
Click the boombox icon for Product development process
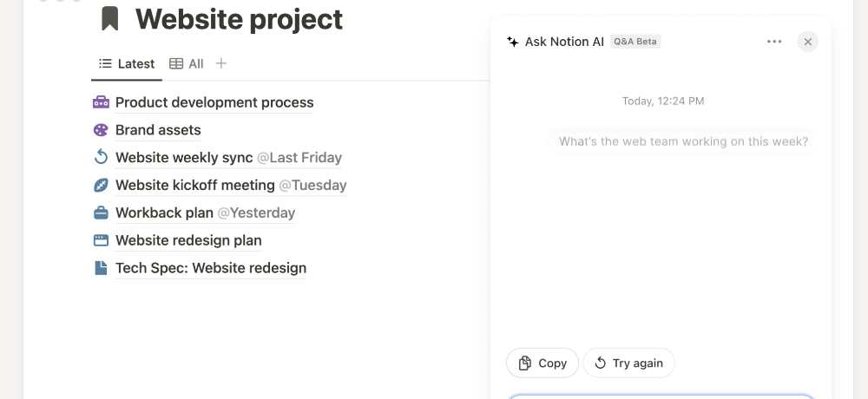point(101,101)
